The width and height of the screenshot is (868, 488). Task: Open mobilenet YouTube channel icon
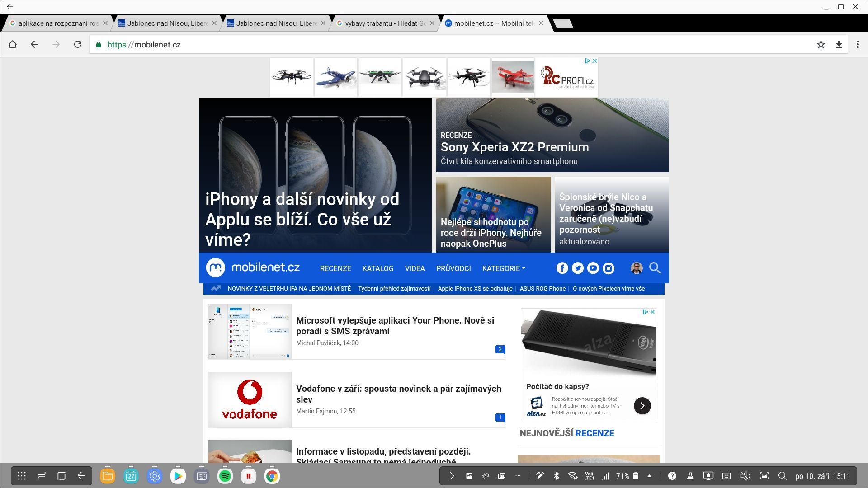coord(593,268)
